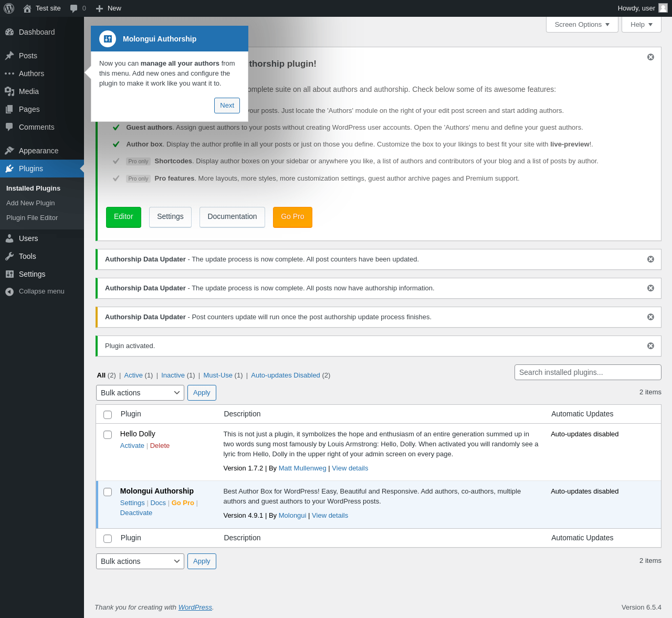Click the Authors ellipsis icon

point(9,74)
